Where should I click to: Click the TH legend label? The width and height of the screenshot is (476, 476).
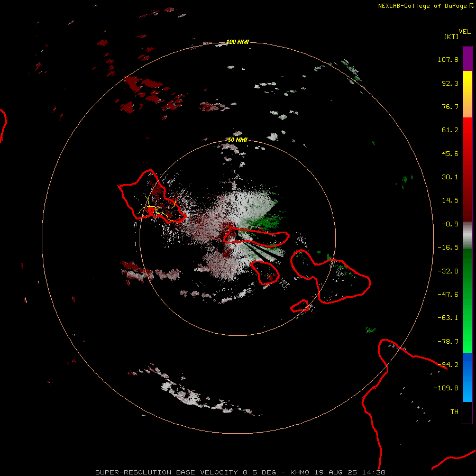pyautogui.click(x=454, y=412)
